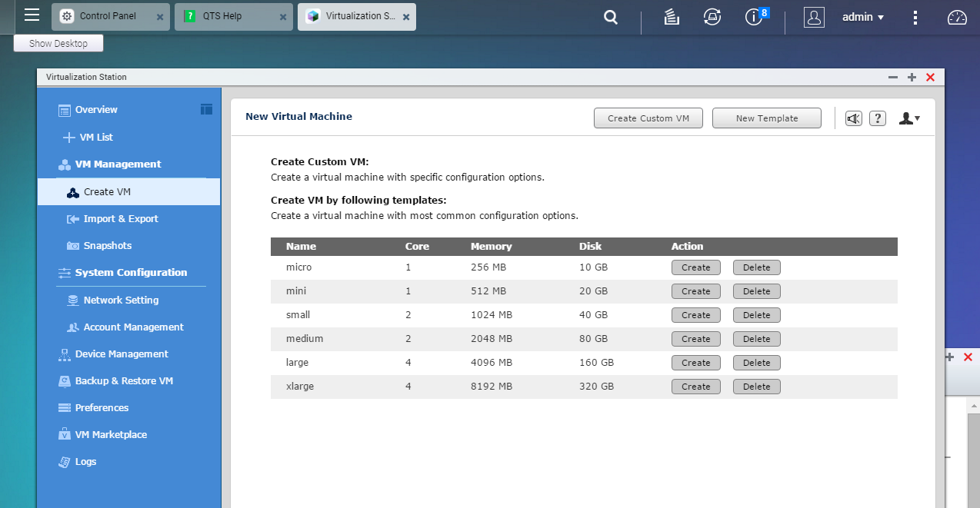Click the Disk column header
Screen dimensions: 980x508
click(x=590, y=247)
